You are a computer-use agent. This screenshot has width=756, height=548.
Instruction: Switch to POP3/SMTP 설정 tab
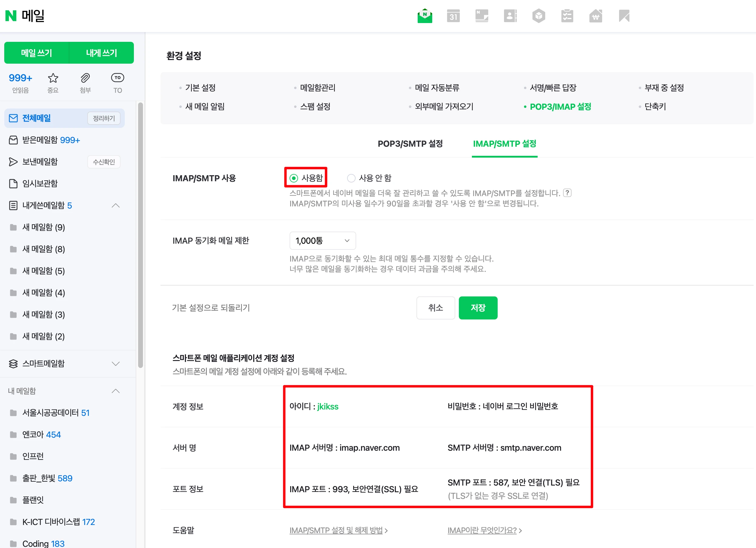click(x=410, y=144)
